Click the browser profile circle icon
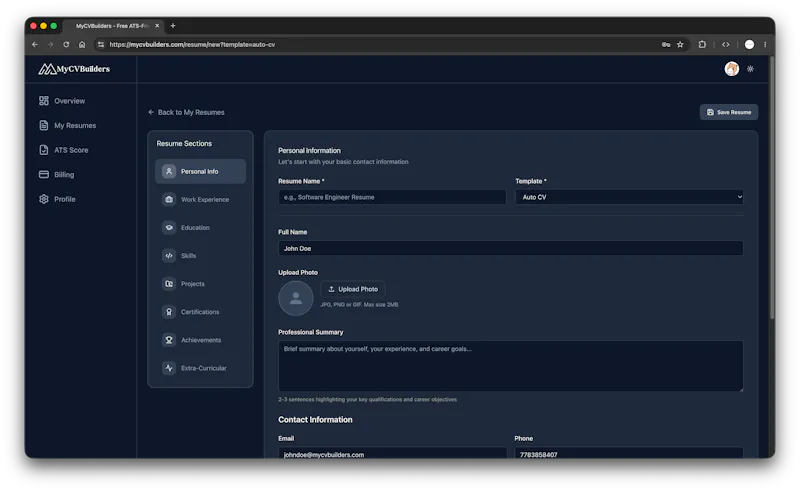Viewport: 800px width, 491px height. 749,44
